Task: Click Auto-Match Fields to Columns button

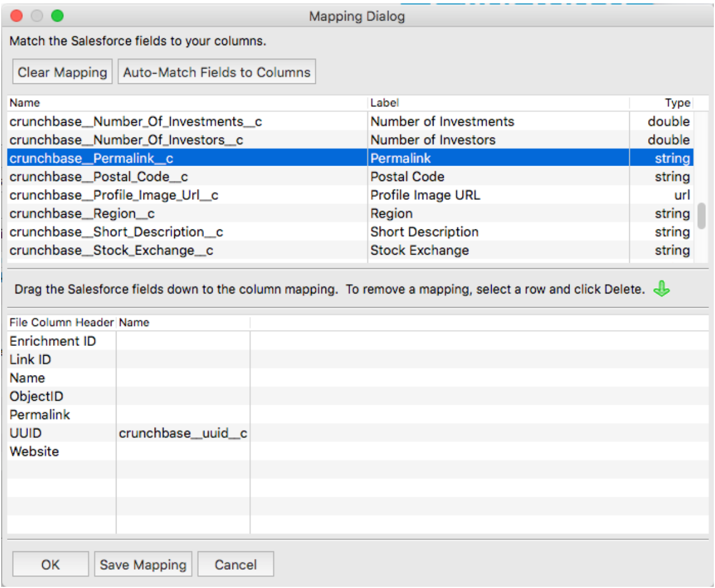Action: tap(216, 72)
